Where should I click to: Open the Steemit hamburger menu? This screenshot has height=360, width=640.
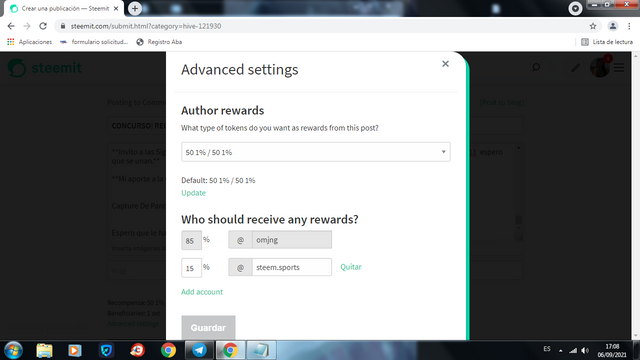(x=619, y=68)
